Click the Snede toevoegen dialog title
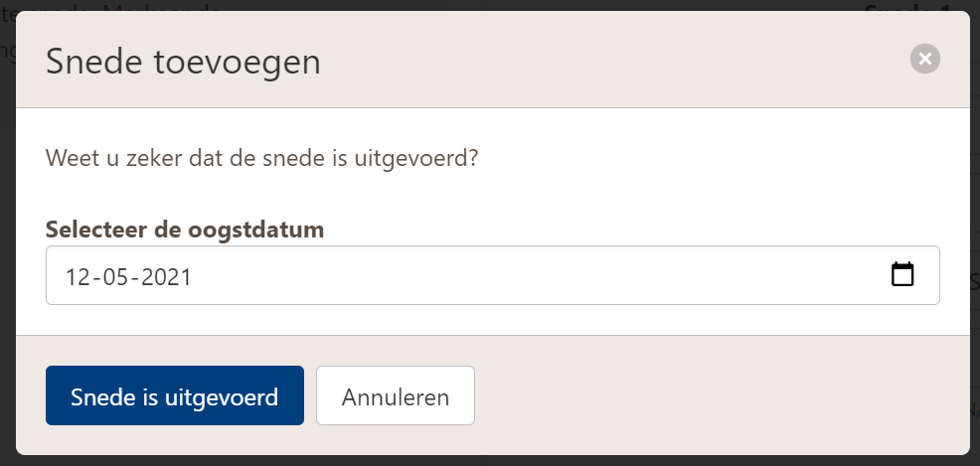This screenshot has width=980, height=466. click(183, 62)
